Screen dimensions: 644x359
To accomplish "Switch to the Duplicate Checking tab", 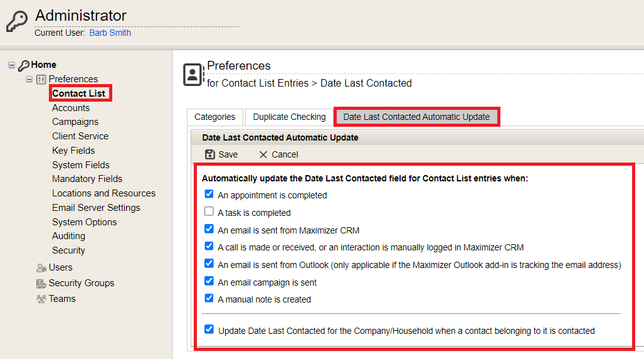I will coord(289,117).
